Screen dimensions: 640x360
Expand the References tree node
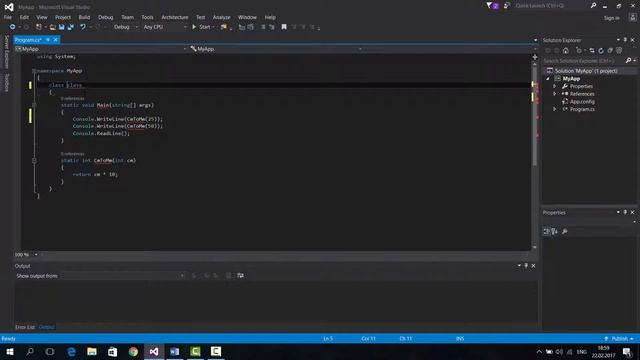[554, 94]
